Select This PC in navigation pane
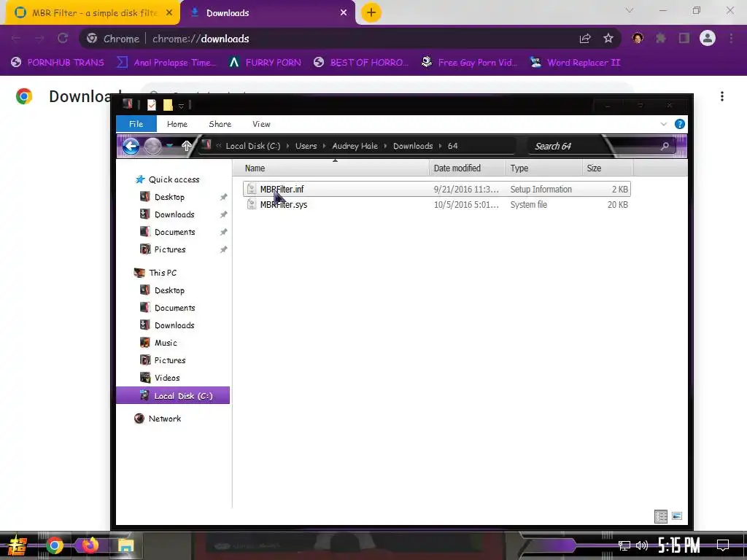747x560 pixels. (x=163, y=273)
